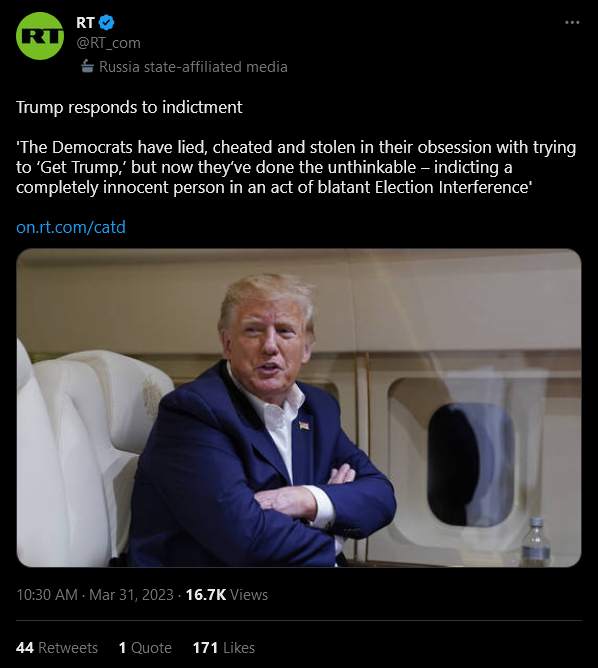Show the 44 Retweets list
598x668 pixels.
pos(57,648)
